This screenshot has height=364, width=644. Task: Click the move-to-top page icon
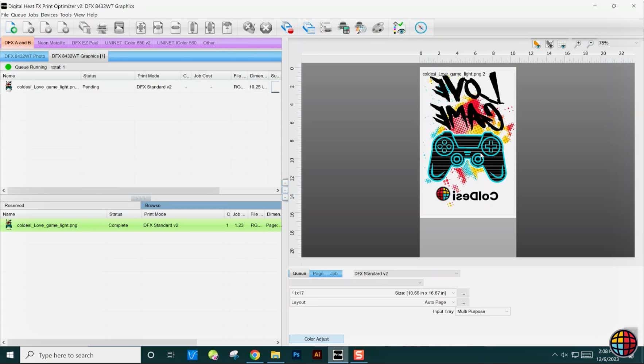(x=227, y=28)
